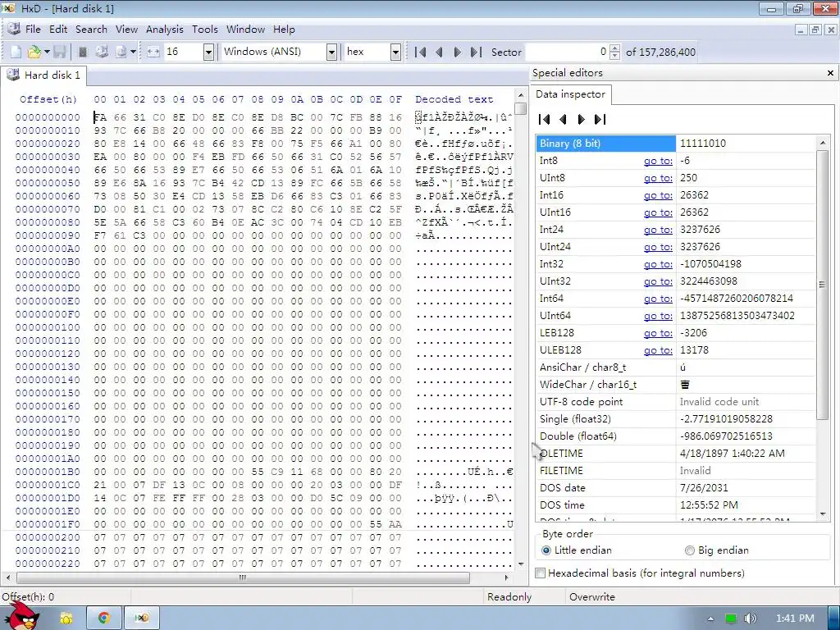Viewport: 840px width, 630px height.
Task: Click the Open disk image icon
Action: coord(121,52)
